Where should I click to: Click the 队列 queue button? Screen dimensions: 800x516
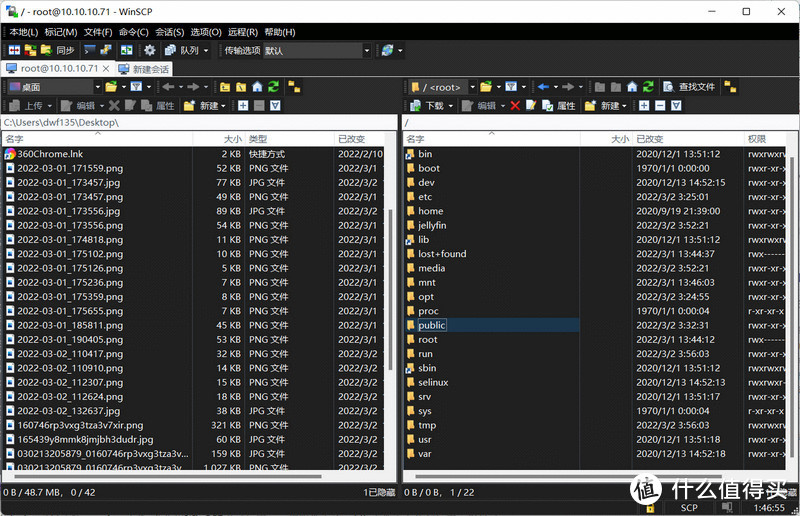pyautogui.click(x=182, y=50)
